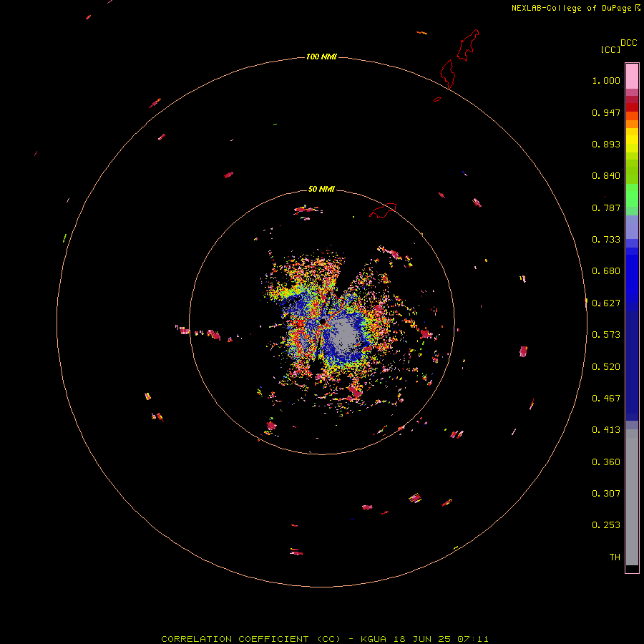Select the 0.947 scale value
Screen dimensions: 644x644
606,112
